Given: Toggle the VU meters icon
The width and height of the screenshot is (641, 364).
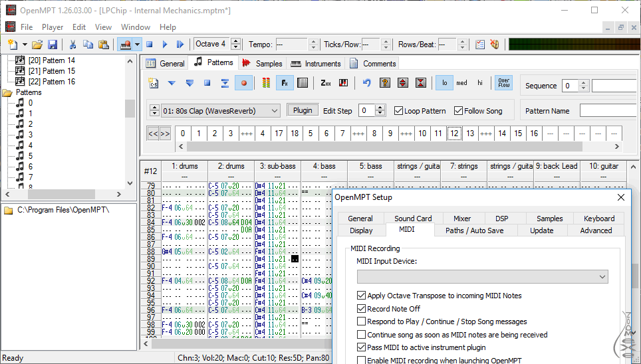Looking at the screenshot, I should point(266,83).
